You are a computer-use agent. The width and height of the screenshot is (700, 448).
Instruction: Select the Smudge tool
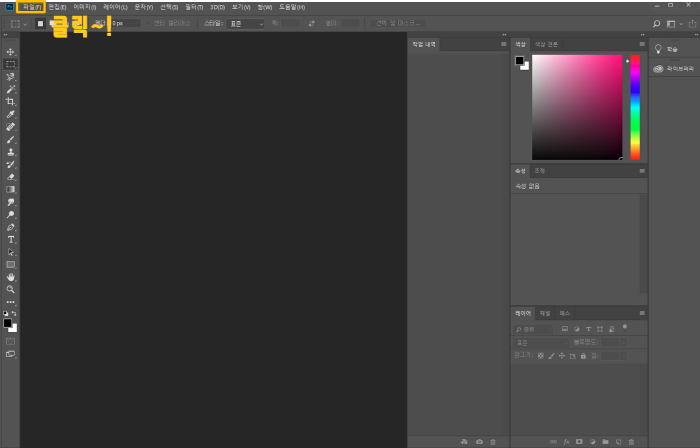point(10,202)
